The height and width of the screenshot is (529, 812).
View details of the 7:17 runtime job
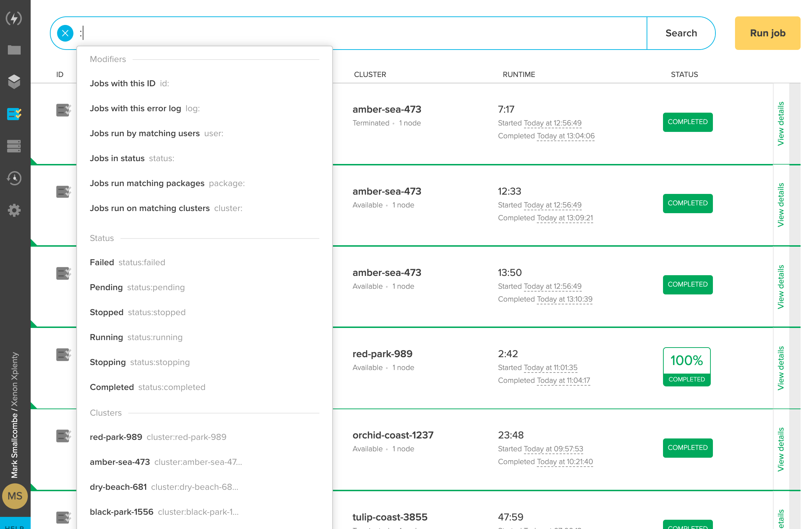[781, 124]
